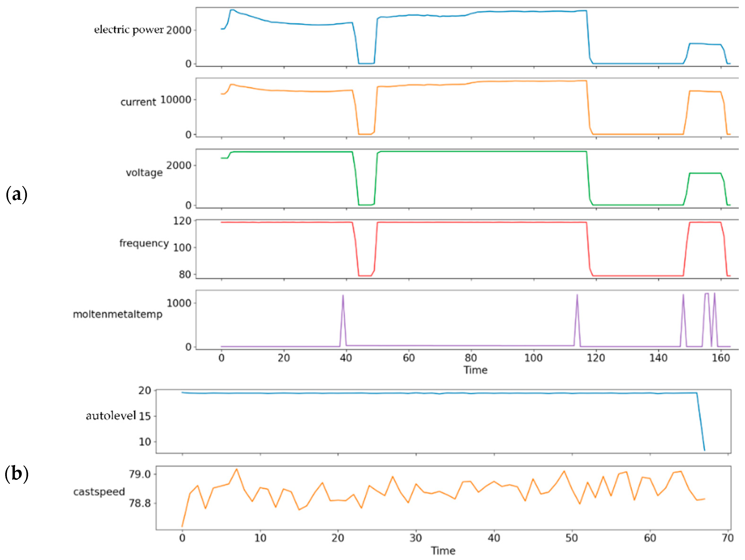Click the blue electric power initial peak

click(x=232, y=10)
